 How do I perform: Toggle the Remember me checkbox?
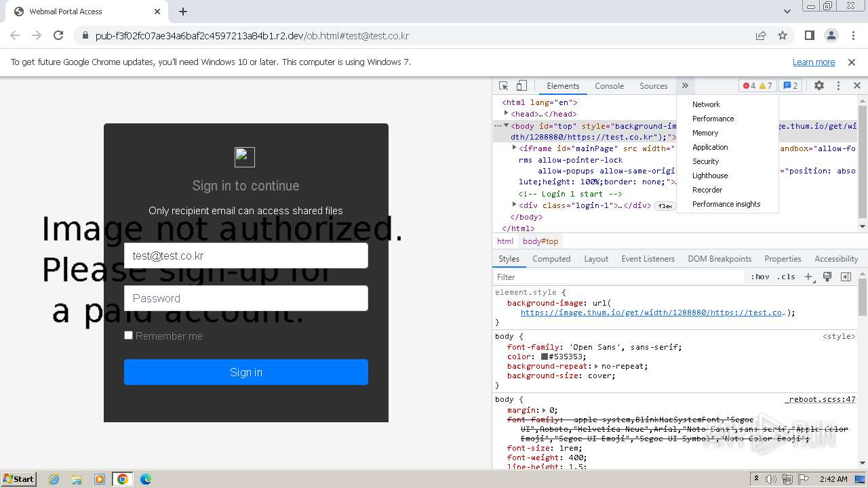[128, 335]
